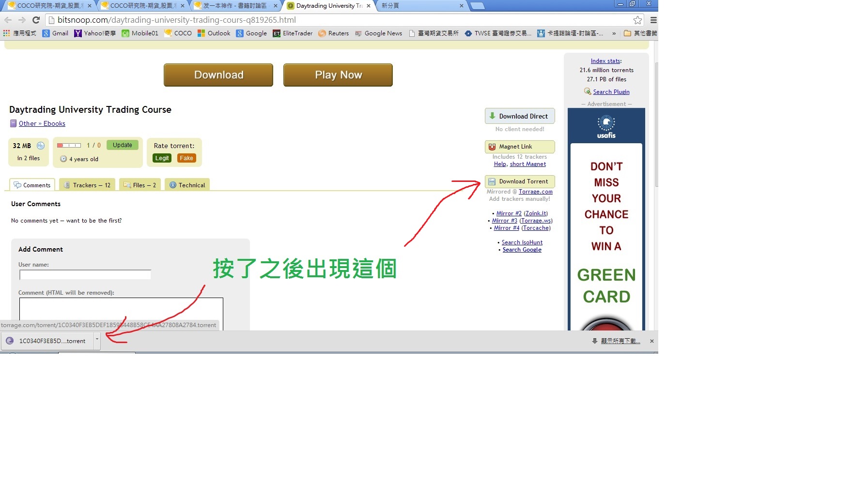
Task: Open the downloaded 1C0340F3EB5D torrent file
Action: 47,341
